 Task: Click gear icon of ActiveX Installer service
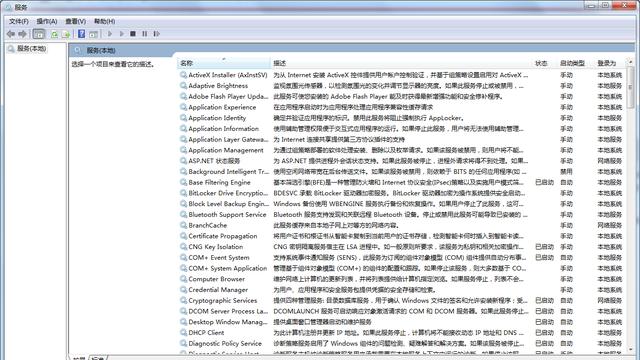point(184,75)
